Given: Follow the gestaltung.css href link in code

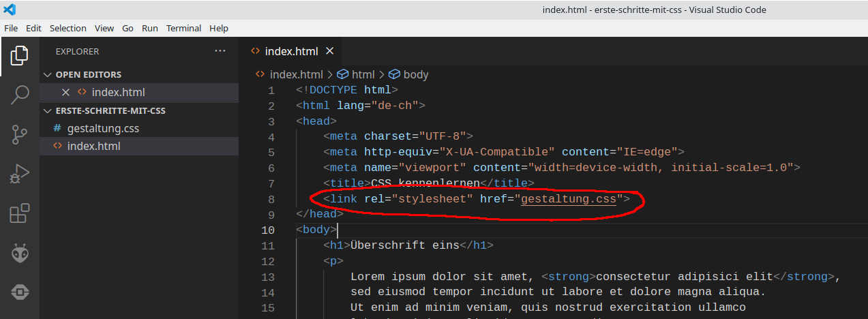Looking at the screenshot, I should (x=568, y=199).
